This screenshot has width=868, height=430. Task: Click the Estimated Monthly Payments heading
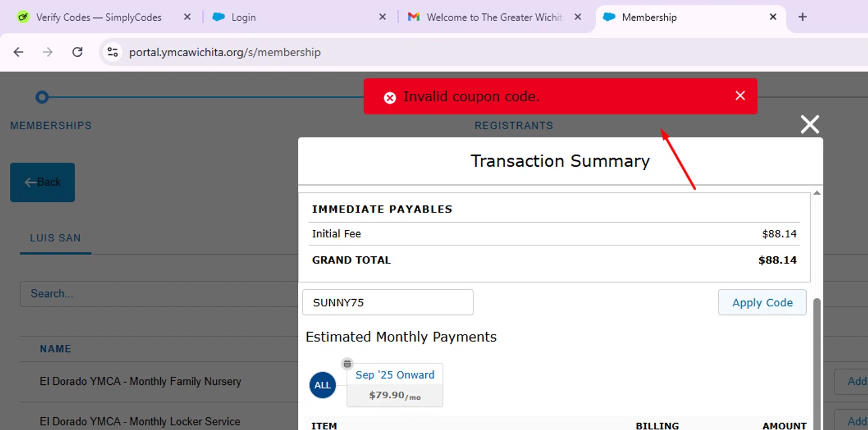tap(401, 337)
